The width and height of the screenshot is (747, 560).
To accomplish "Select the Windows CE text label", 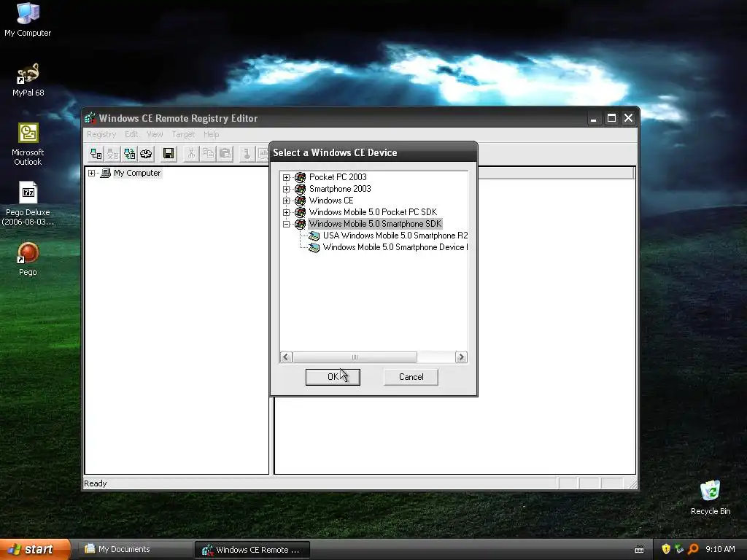I will coord(331,201).
